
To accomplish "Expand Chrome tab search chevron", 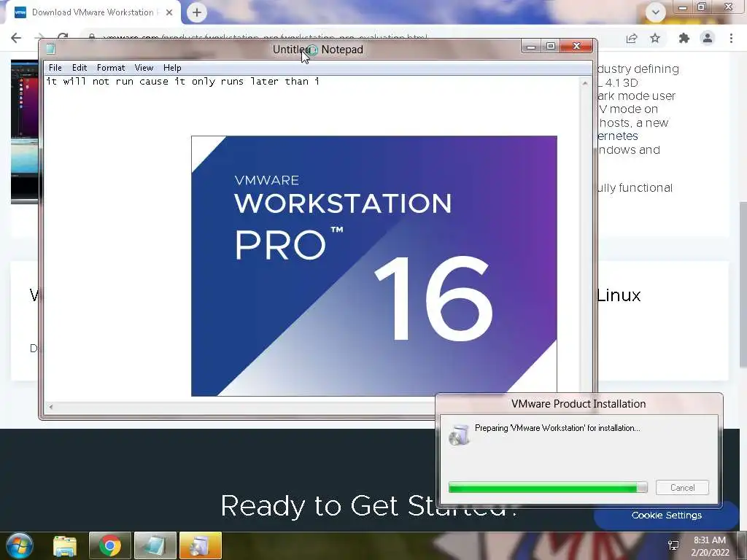I will (656, 12).
